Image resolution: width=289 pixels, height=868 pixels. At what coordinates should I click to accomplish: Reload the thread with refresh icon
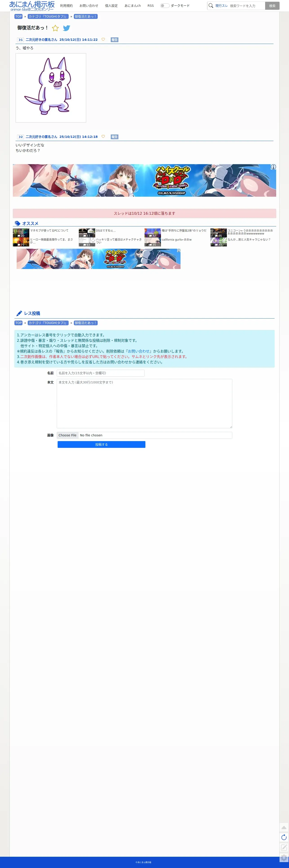284,837
